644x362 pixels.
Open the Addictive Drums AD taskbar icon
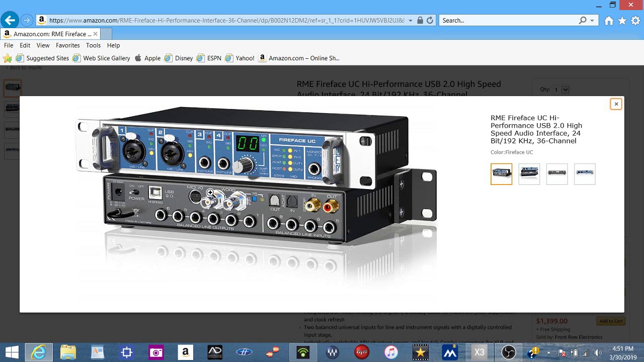click(215, 352)
